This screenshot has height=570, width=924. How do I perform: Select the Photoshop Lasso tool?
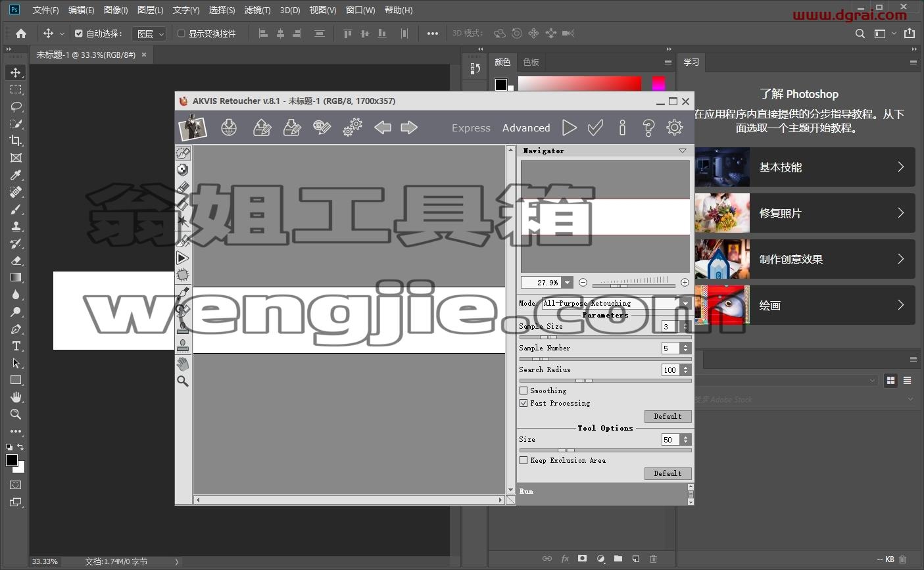coord(16,107)
